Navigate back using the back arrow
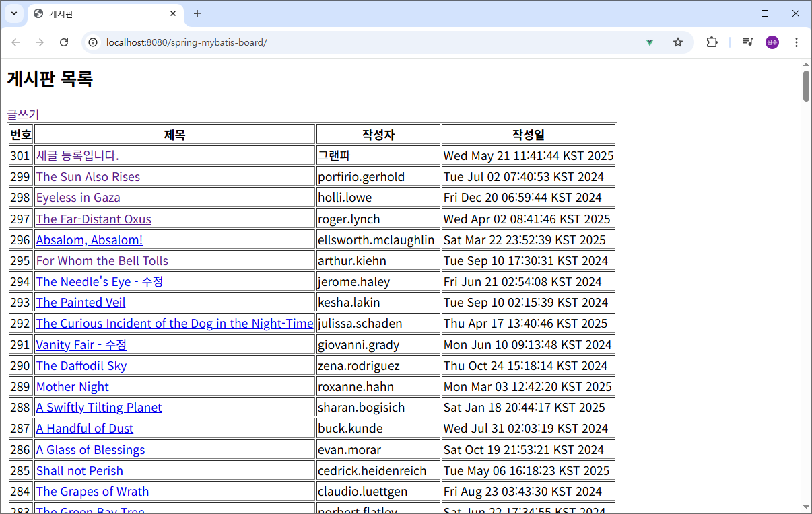Image resolution: width=812 pixels, height=514 pixels. tap(15, 42)
